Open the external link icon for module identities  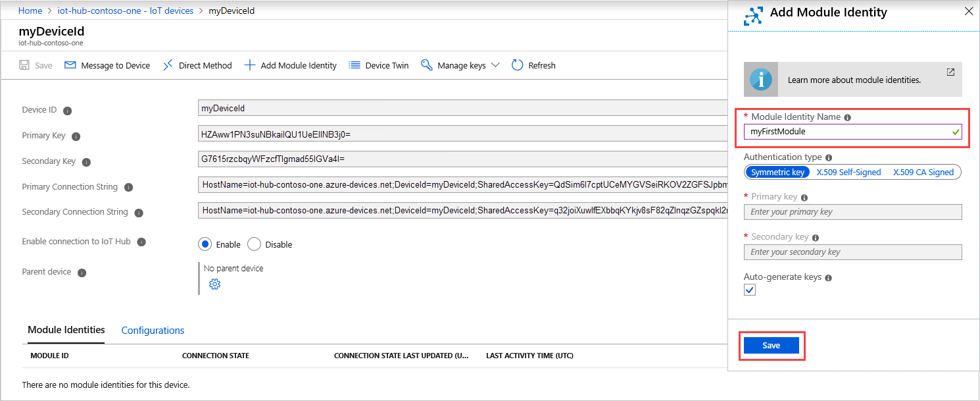point(950,72)
